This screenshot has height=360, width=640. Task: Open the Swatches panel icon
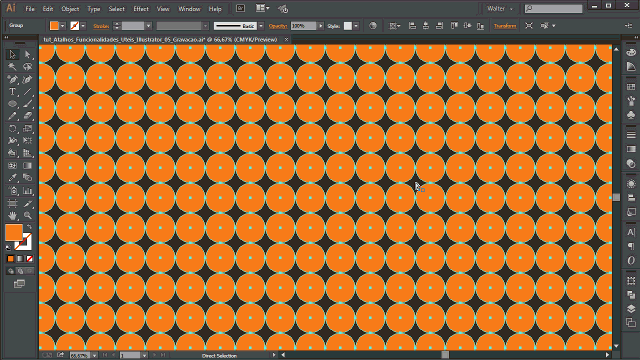coord(631,87)
